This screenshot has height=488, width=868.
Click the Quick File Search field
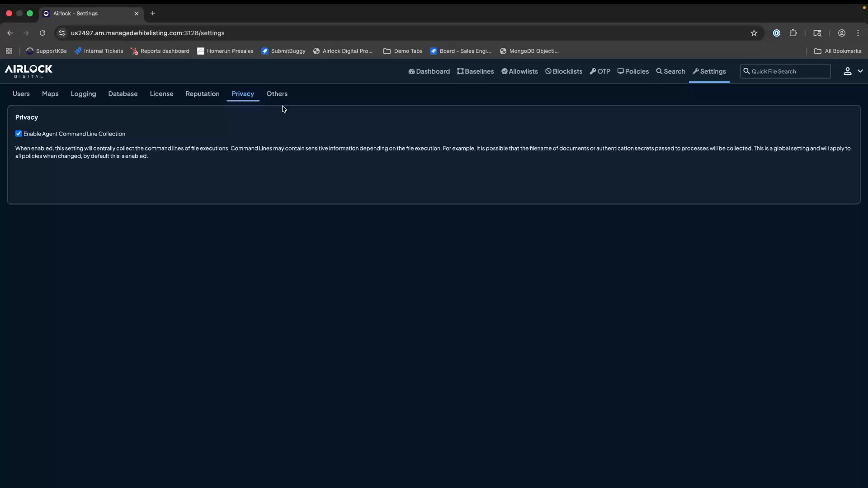pos(786,71)
